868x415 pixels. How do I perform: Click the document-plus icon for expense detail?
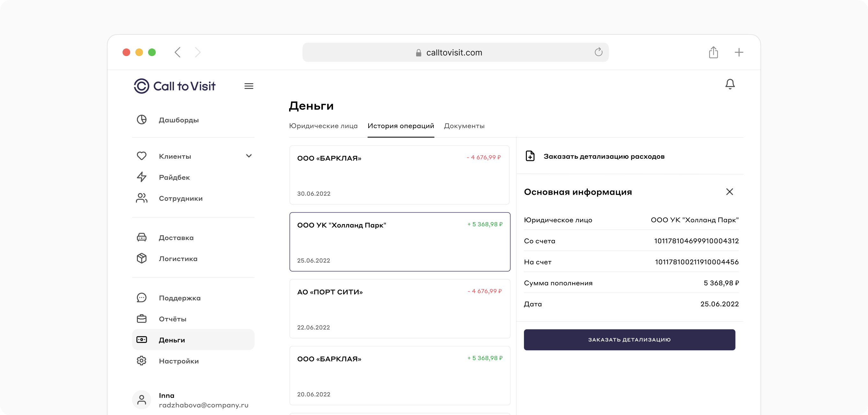[530, 156]
